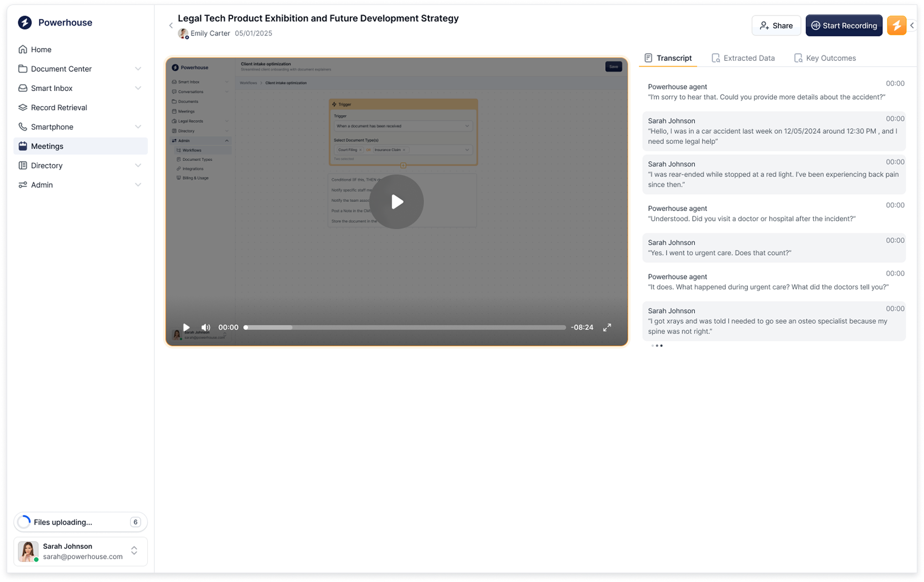Click the files uploading spinner icon
Viewport: 924px width, 582px height.
click(24, 522)
